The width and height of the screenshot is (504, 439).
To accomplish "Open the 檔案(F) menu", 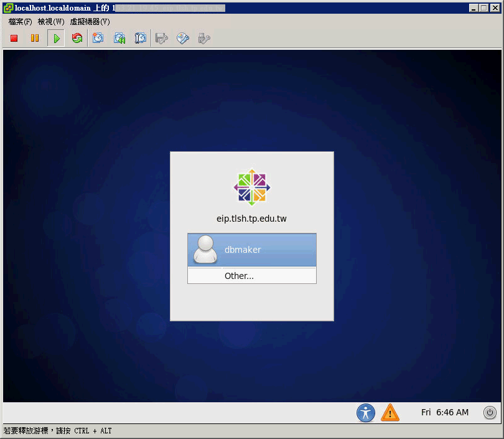I will (20, 22).
